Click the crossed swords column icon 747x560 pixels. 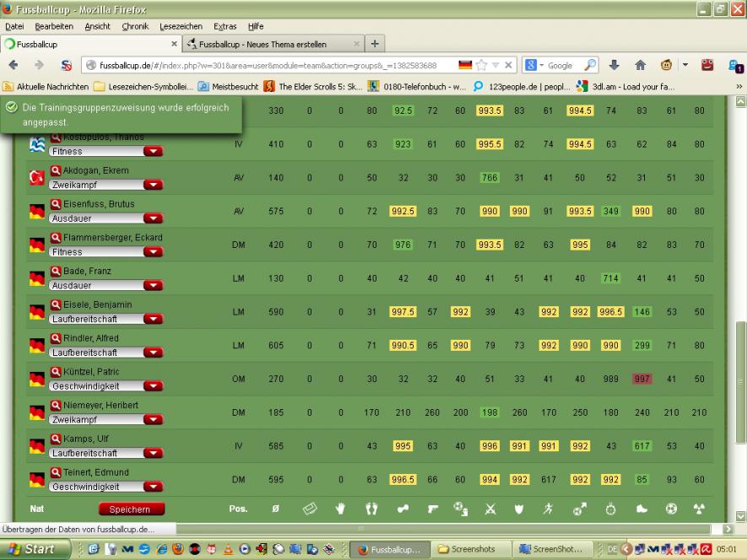pyautogui.click(x=489, y=509)
